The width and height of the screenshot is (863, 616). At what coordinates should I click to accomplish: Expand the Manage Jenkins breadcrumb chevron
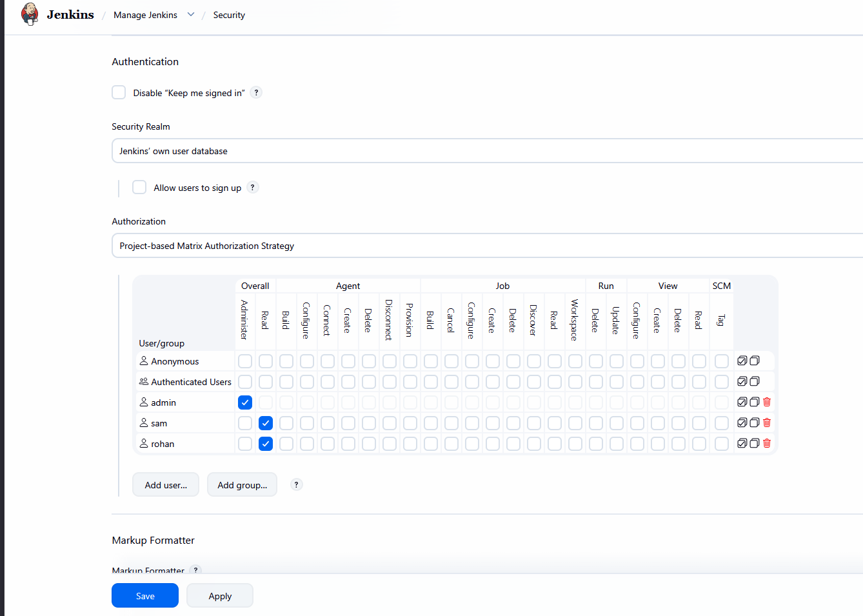tap(191, 15)
